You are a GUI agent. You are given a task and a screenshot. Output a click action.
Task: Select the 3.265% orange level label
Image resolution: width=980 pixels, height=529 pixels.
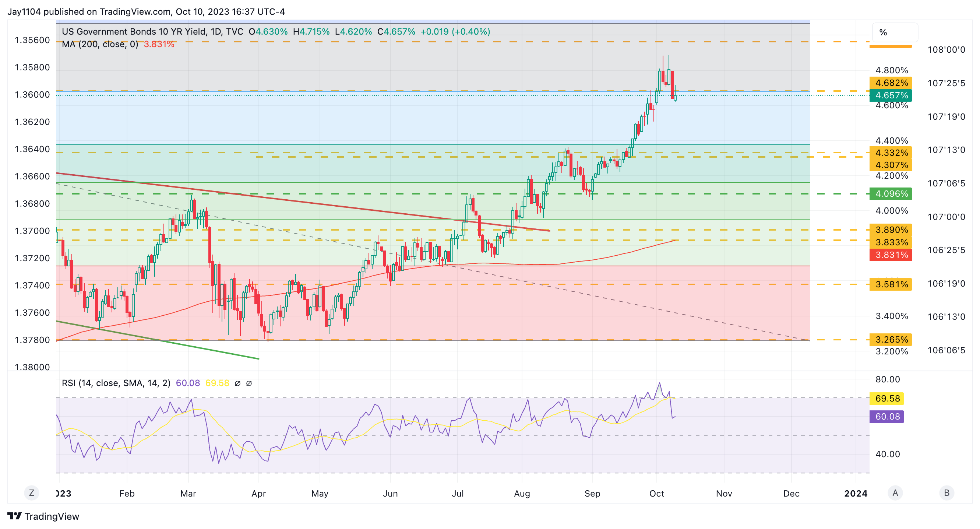891,340
